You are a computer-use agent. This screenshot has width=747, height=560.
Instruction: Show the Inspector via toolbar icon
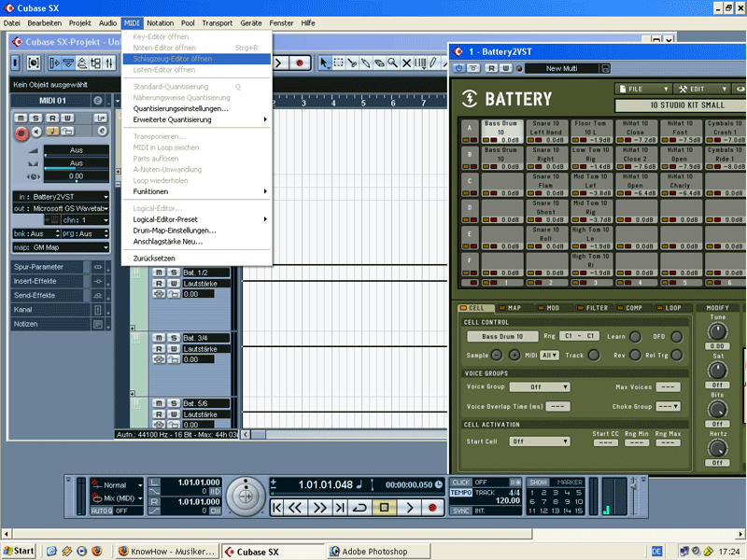pyautogui.click(x=55, y=63)
